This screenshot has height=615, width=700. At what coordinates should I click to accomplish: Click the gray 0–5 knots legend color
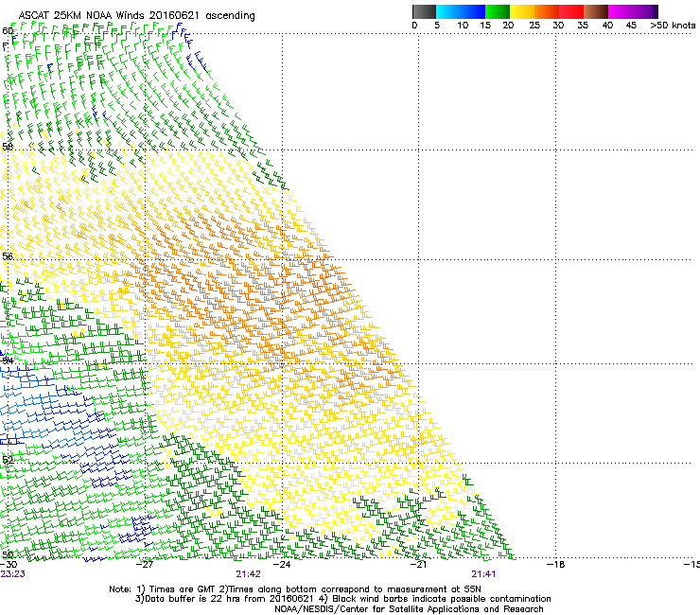(424, 11)
